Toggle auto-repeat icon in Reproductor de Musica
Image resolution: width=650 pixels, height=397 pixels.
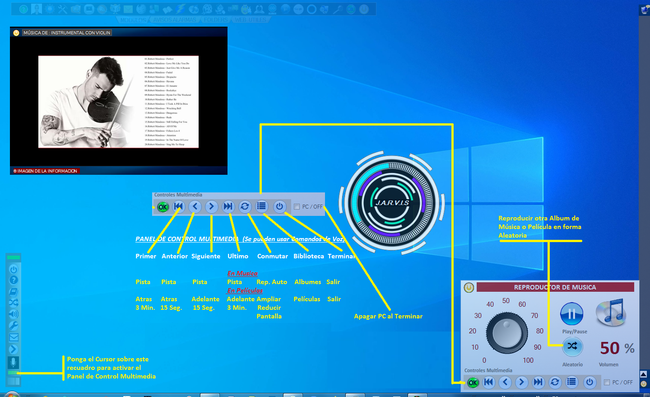coord(555,382)
